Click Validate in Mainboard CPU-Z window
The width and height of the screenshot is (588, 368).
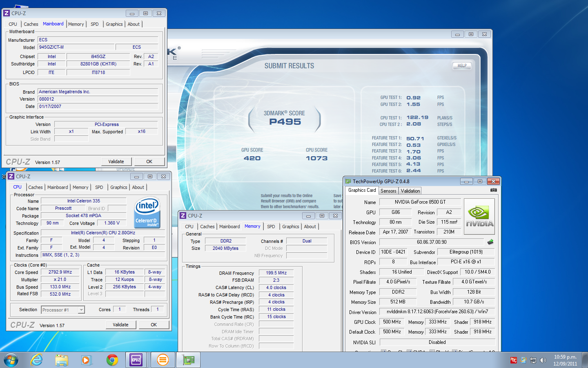116,162
